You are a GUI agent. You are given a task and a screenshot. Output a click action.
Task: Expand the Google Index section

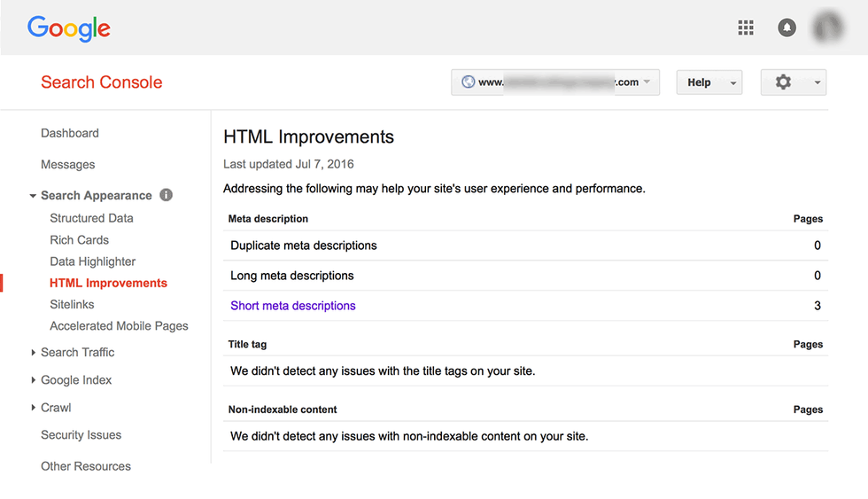(x=34, y=380)
